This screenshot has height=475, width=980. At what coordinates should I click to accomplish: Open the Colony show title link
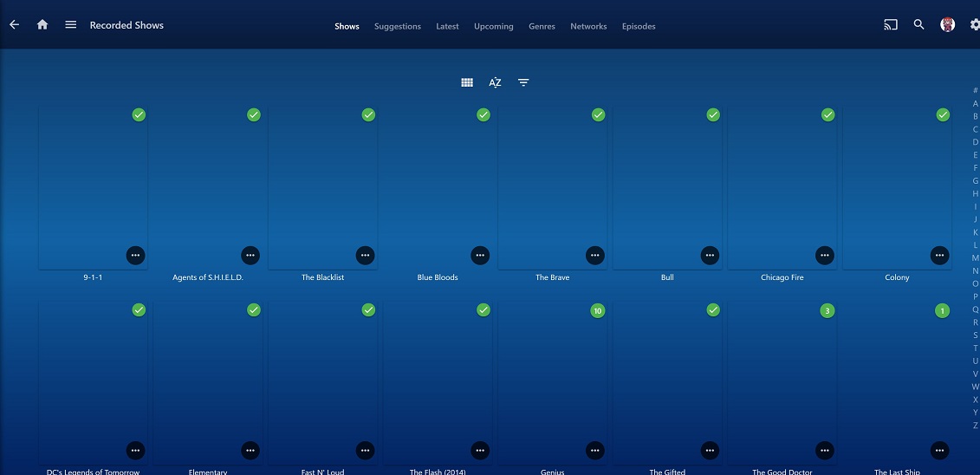pos(897,277)
